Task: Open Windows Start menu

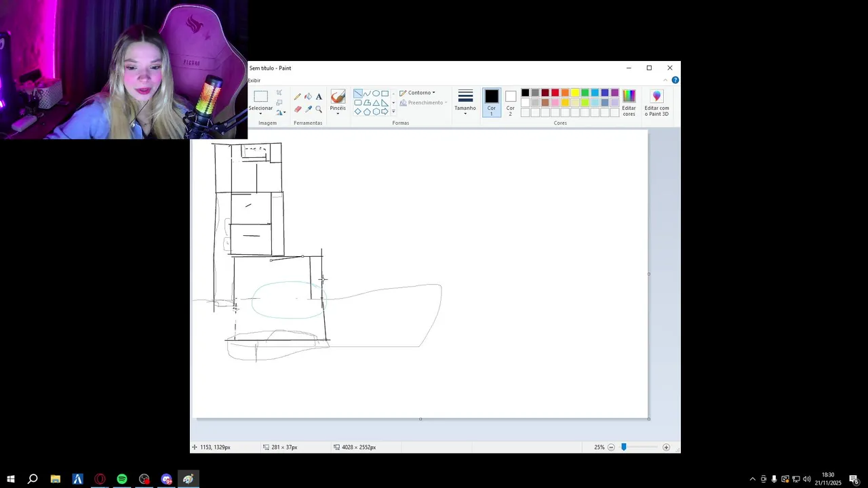Action: point(11,479)
